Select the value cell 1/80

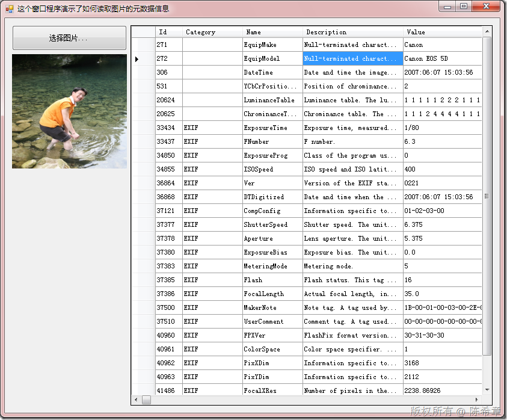click(x=442, y=128)
